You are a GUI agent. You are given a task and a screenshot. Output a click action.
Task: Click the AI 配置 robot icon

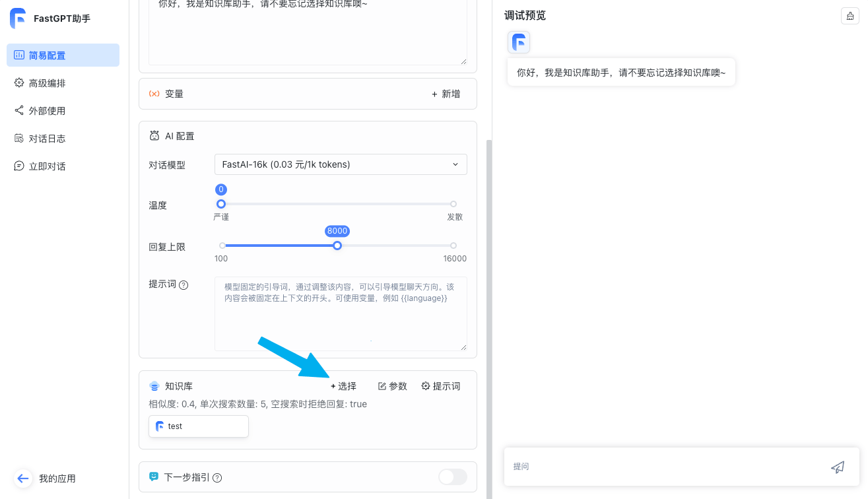coord(154,135)
